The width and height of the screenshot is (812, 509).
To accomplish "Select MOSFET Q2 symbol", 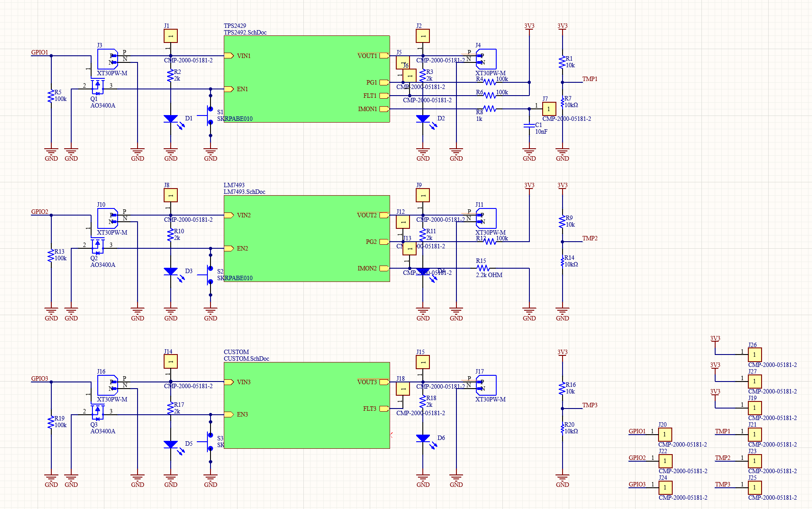I will 98,246.
